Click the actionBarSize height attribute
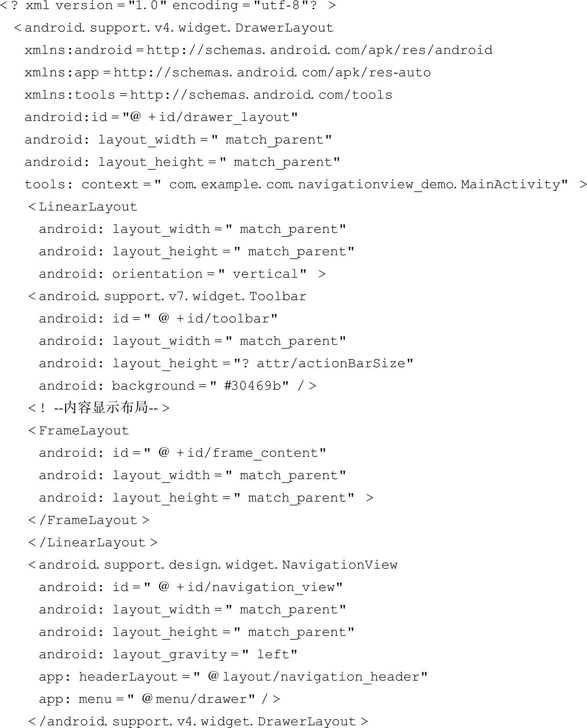This screenshot has width=587, height=728. 226,364
